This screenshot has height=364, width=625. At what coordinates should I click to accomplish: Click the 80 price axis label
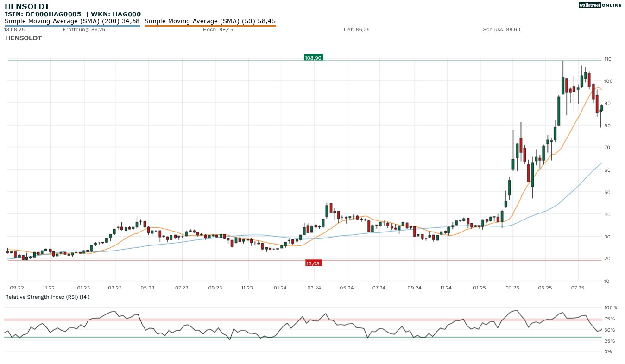[607, 126]
